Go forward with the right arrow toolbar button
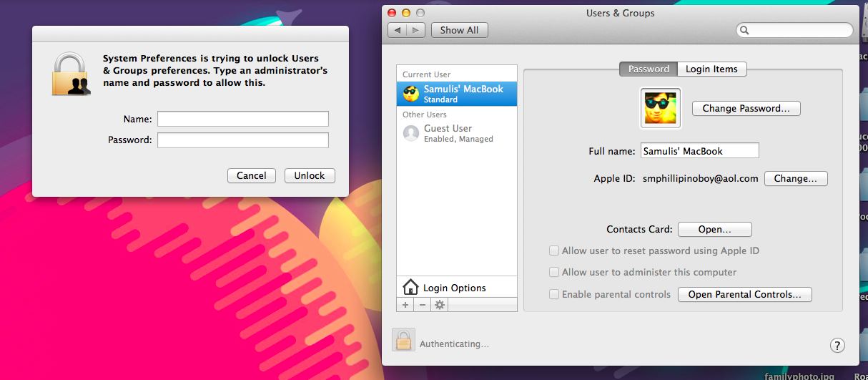 tap(416, 30)
